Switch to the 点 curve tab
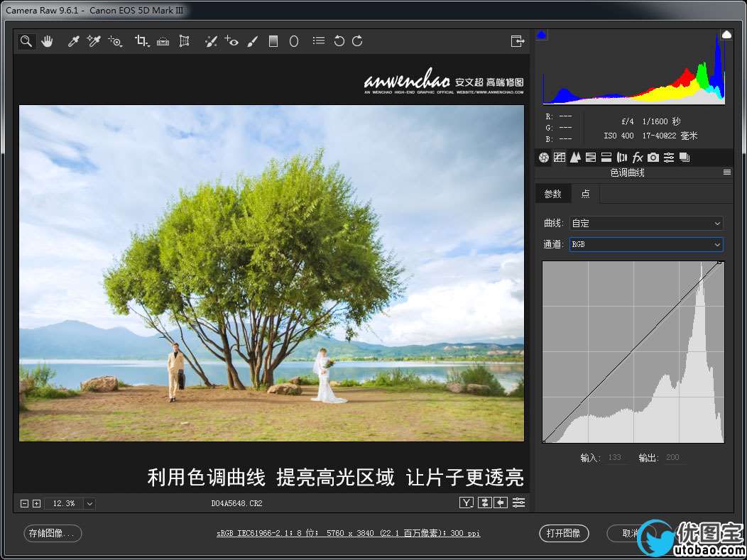747x560 pixels. pos(586,194)
